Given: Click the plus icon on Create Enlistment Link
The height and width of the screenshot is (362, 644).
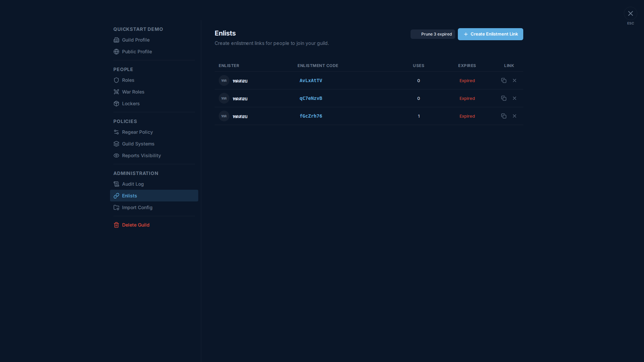Looking at the screenshot, I should pos(466,34).
